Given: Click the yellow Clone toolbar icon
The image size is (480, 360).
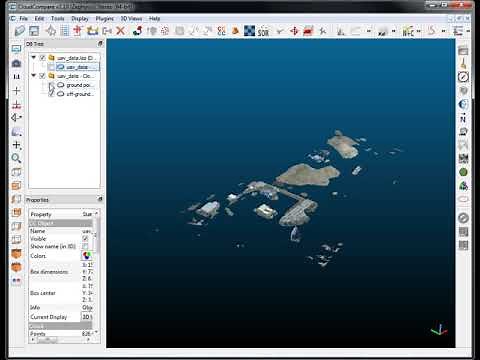Looking at the screenshot, I should (x=92, y=31).
